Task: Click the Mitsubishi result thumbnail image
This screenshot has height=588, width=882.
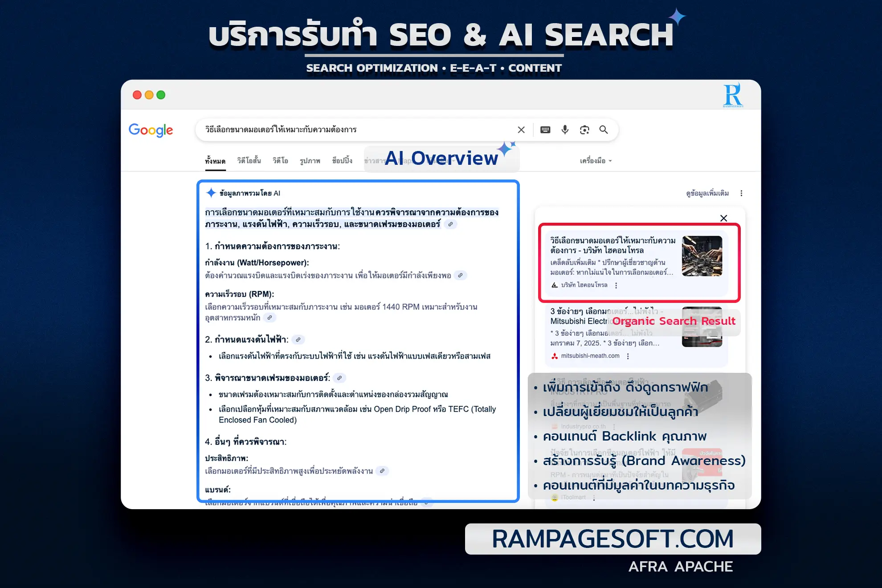Action: click(x=702, y=327)
